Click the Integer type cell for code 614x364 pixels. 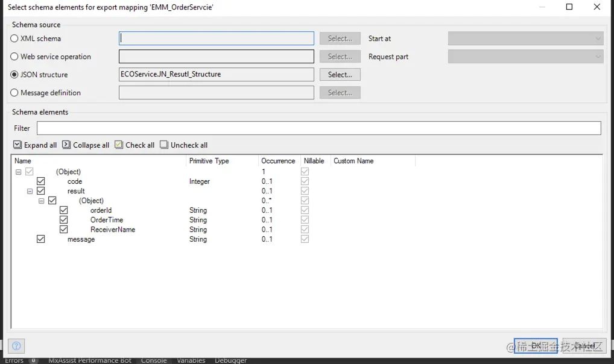pos(199,181)
